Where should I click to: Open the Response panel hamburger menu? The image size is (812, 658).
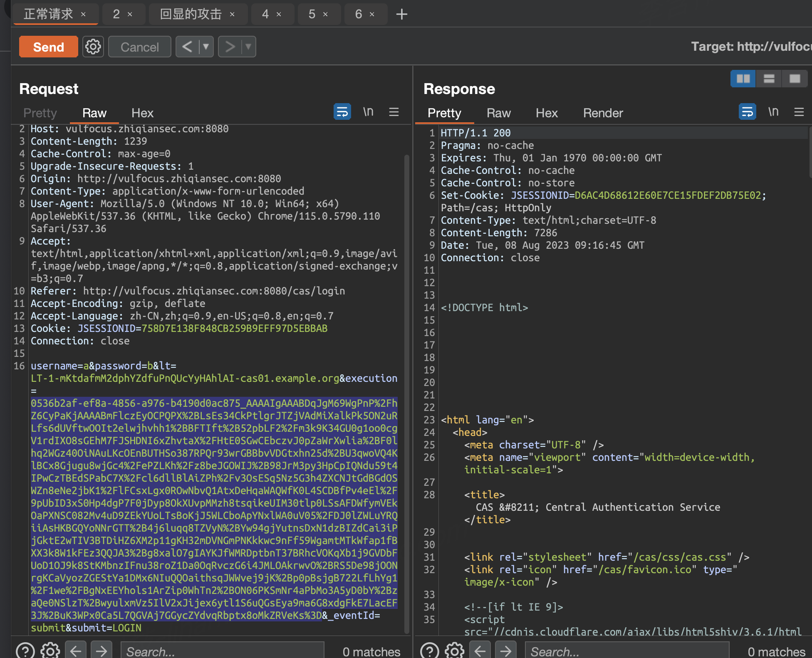pyautogui.click(x=799, y=111)
